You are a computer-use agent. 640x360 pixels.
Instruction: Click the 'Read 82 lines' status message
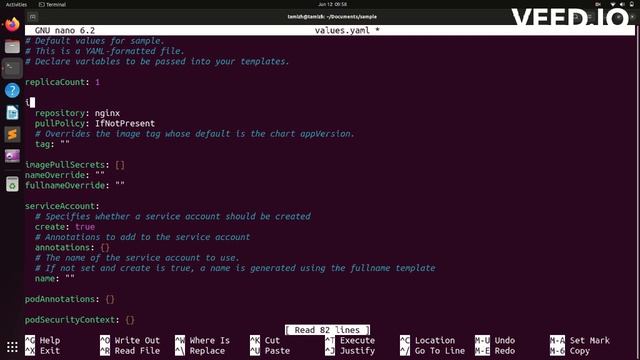[327, 330]
